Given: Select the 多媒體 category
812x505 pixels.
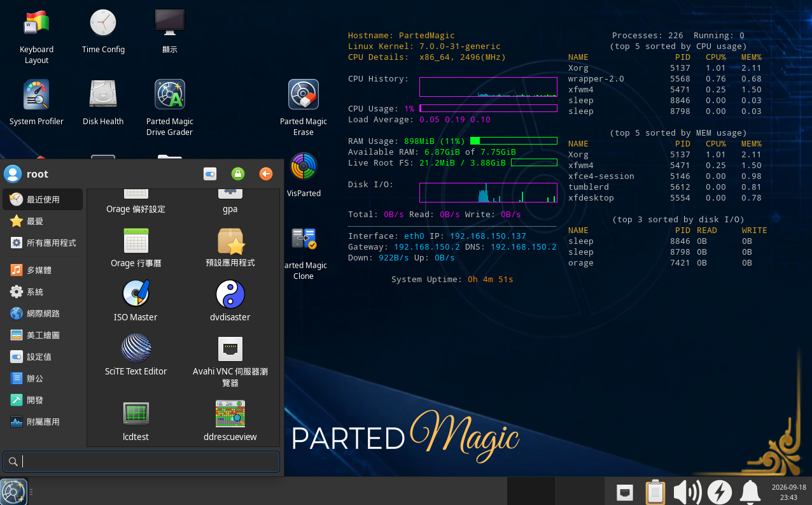Looking at the screenshot, I should (43, 270).
